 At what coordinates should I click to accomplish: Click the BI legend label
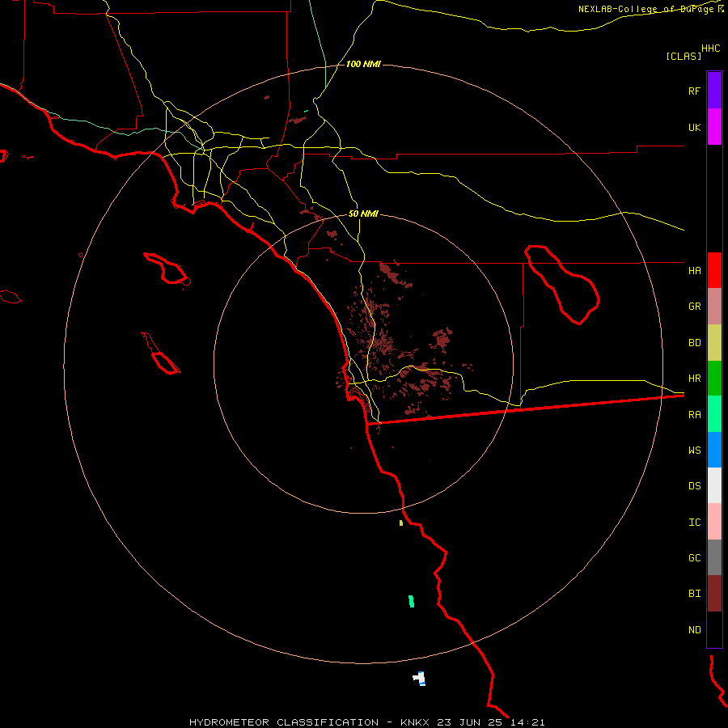pos(694,594)
